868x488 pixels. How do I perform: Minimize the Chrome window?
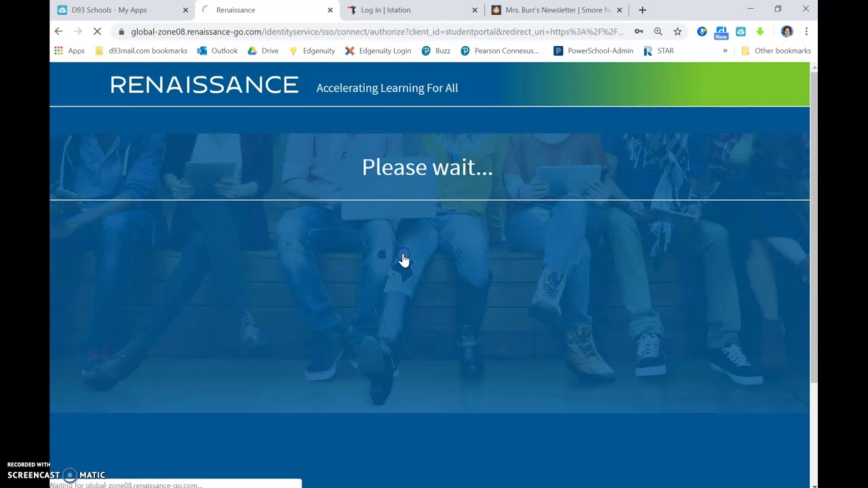pyautogui.click(x=751, y=9)
